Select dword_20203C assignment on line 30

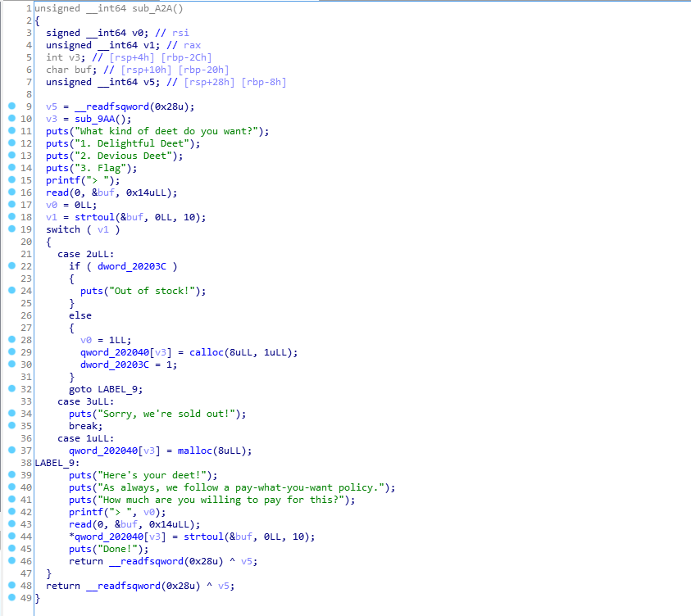[115, 365]
